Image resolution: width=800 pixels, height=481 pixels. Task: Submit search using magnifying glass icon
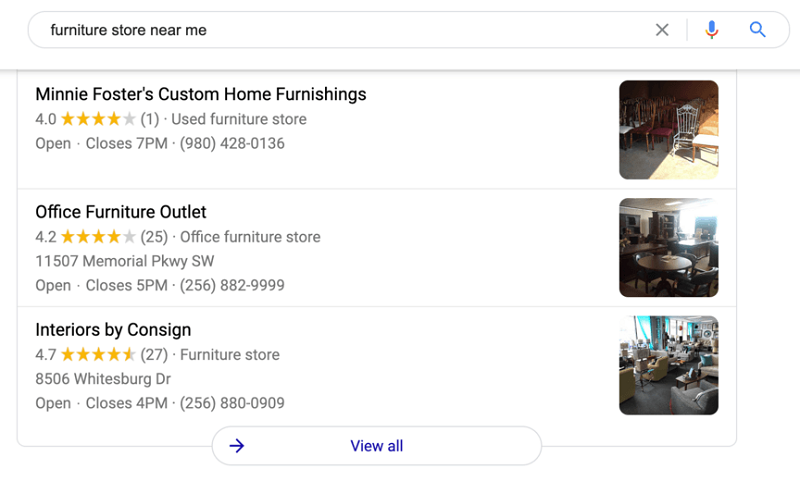coord(757,30)
